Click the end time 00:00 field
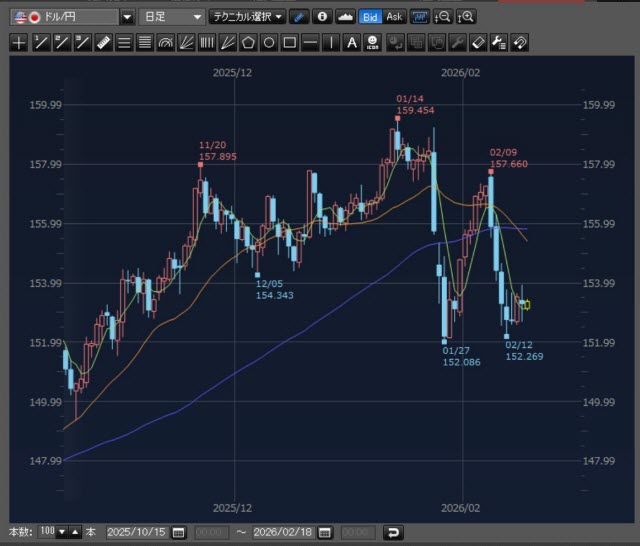Image resolution: width=640 pixels, height=546 pixels. pyautogui.click(x=358, y=533)
